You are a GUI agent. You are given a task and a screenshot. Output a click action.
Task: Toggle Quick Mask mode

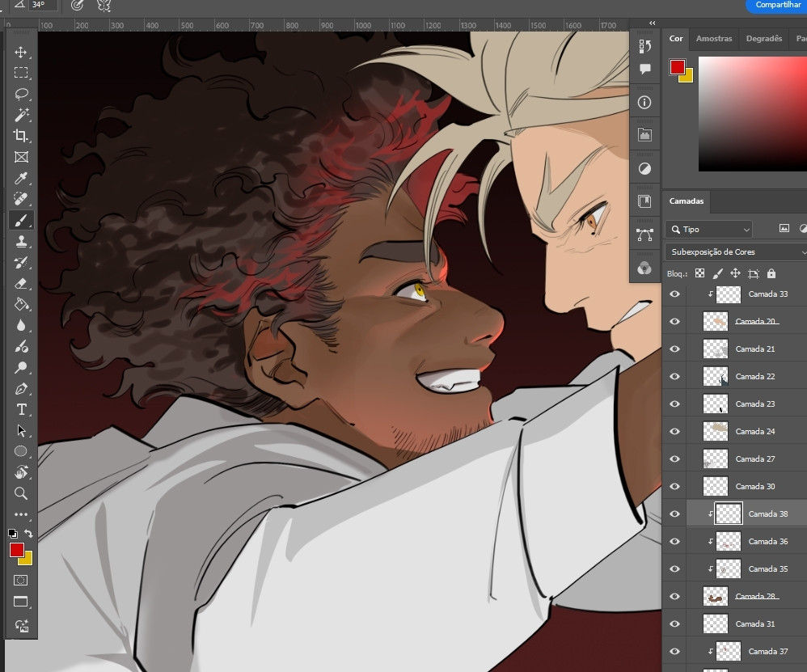coord(20,581)
